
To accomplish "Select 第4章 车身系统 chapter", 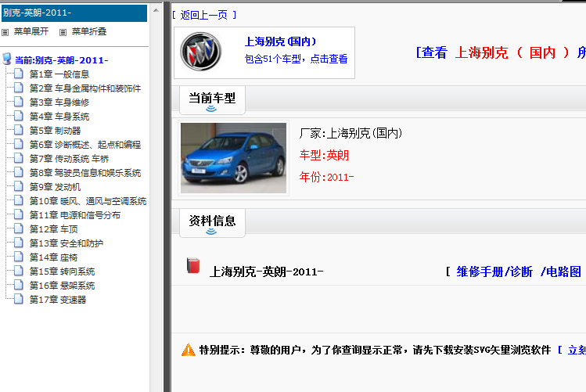I will point(59,117).
